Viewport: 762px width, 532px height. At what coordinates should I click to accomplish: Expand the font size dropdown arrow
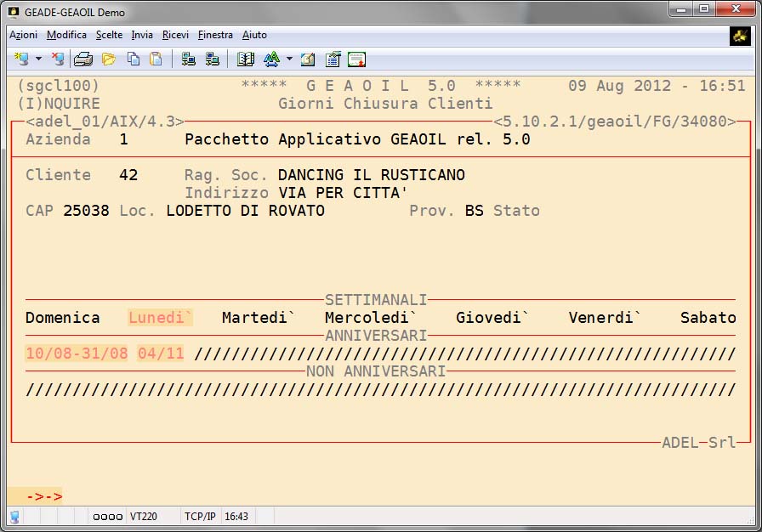pyautogui.click(x=289, y=59)
